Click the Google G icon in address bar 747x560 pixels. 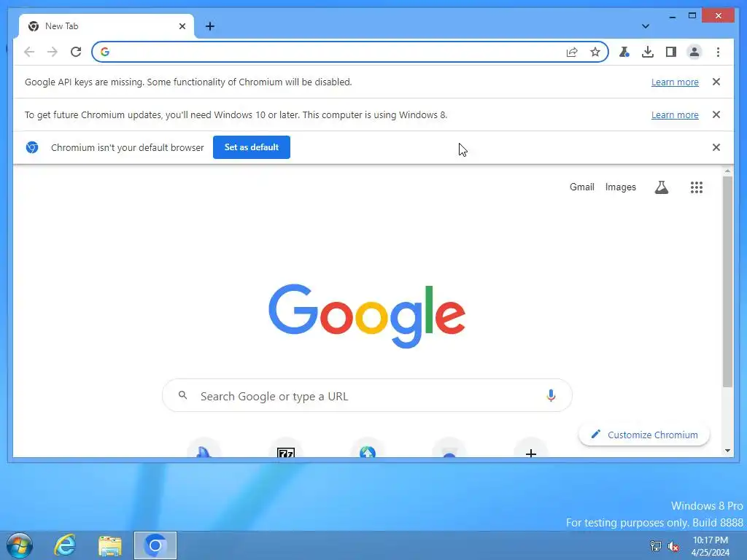point(105,52)
